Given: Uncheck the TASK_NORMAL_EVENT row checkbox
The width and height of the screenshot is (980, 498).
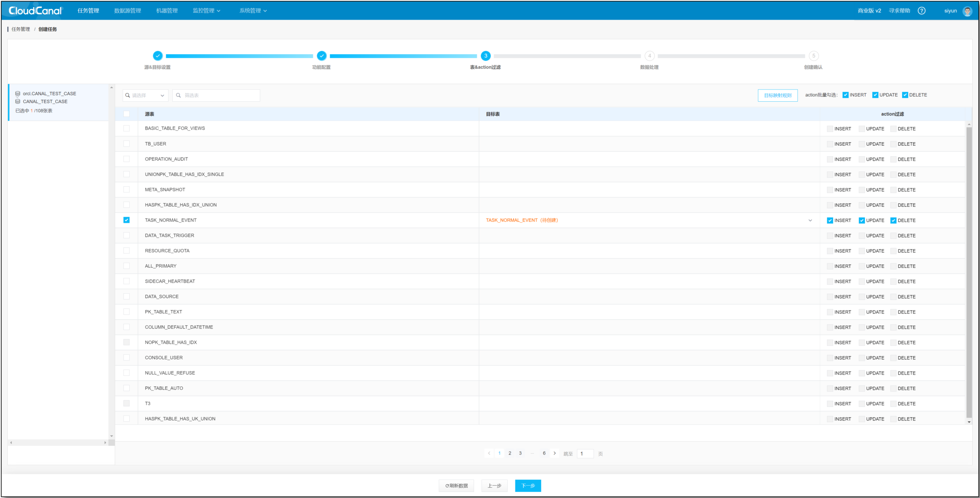Looking at the screenshot, I should [x=126, y=220].
